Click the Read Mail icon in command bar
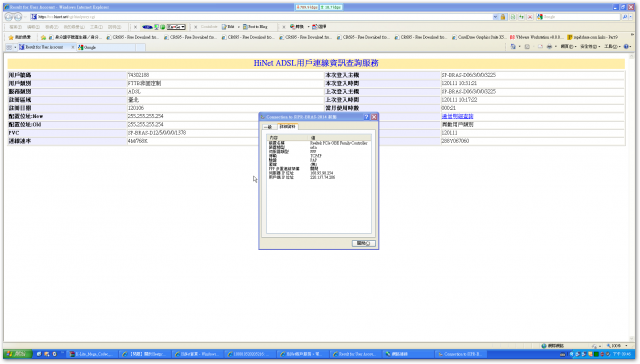 [540, 47]
